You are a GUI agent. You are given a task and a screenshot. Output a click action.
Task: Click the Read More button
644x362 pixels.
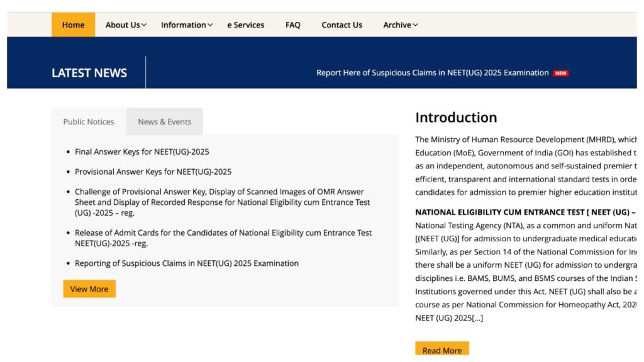coord(441,350)
